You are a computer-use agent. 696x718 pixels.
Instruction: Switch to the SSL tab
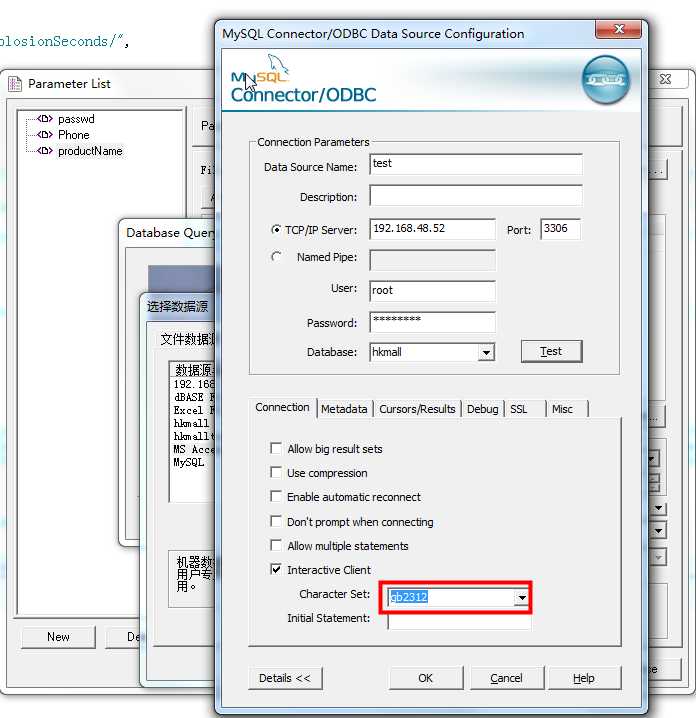(525, 409)
